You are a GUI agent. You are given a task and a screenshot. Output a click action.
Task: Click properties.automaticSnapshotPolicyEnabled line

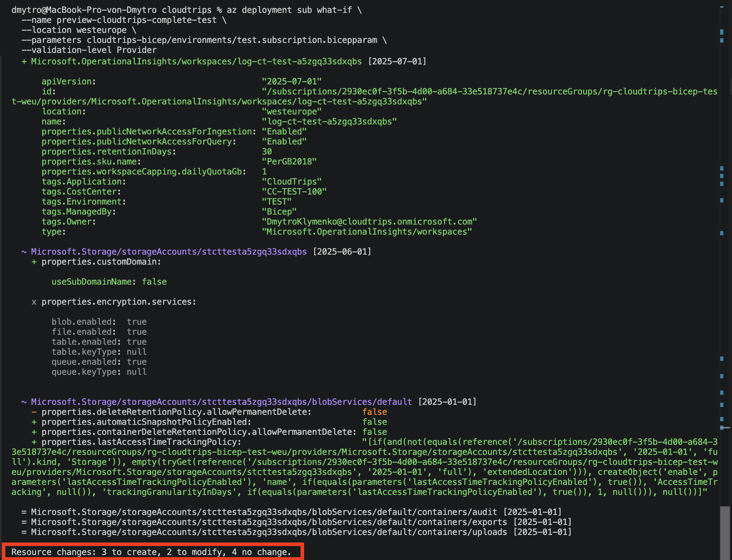(x=209, y=422)
